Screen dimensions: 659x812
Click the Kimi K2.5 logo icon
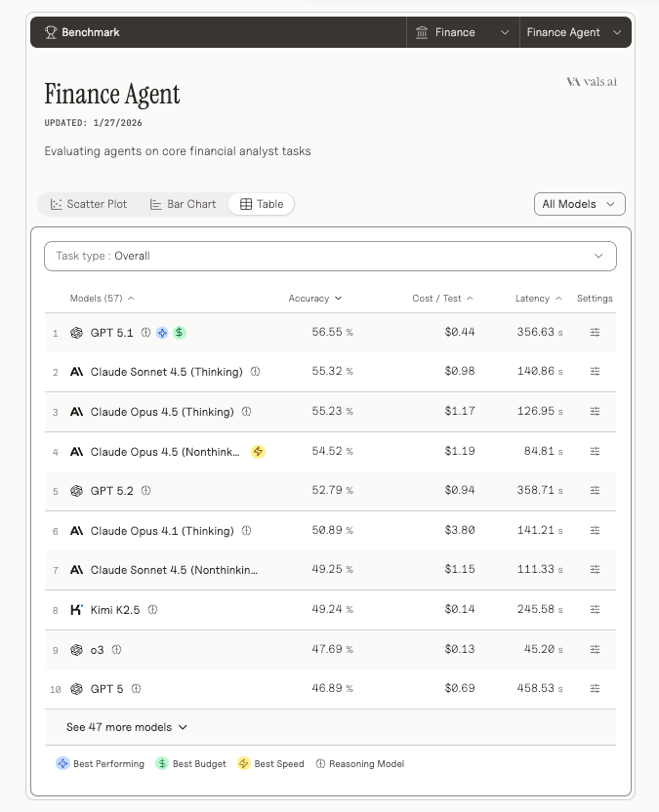76,609
